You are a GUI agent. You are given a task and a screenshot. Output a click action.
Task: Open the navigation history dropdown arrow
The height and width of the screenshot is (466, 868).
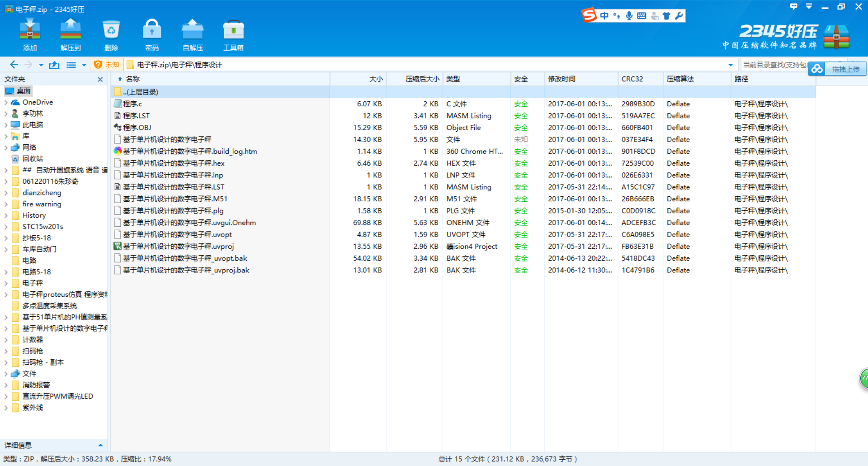point(41,65)
